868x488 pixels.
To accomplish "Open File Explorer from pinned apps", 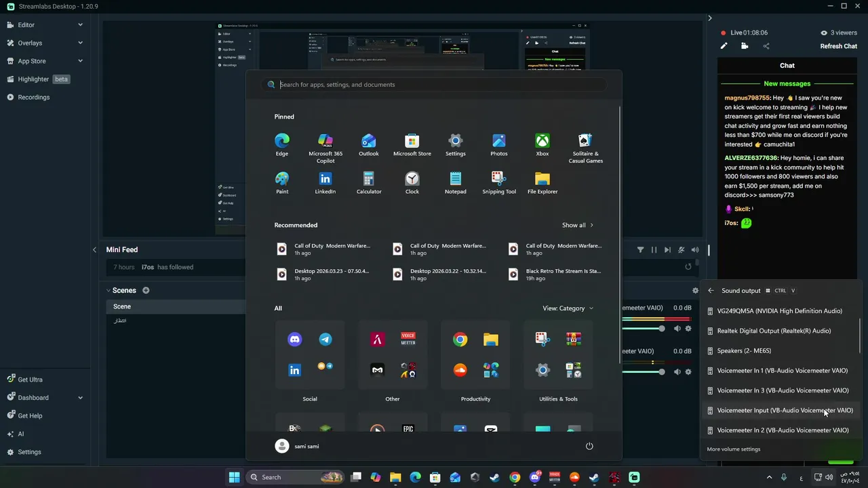I will (542, 183).
